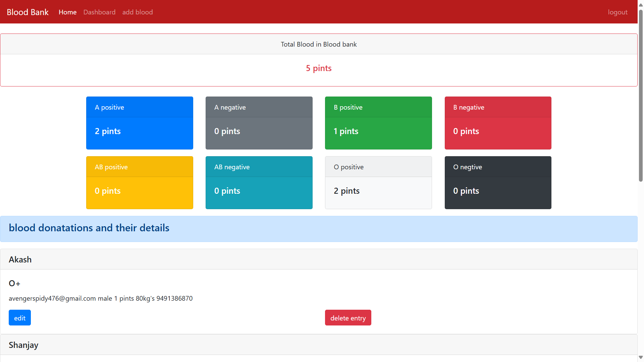Click the scrollbar down arrow
This screenshot has height=362, width=644.
point(641,357)
